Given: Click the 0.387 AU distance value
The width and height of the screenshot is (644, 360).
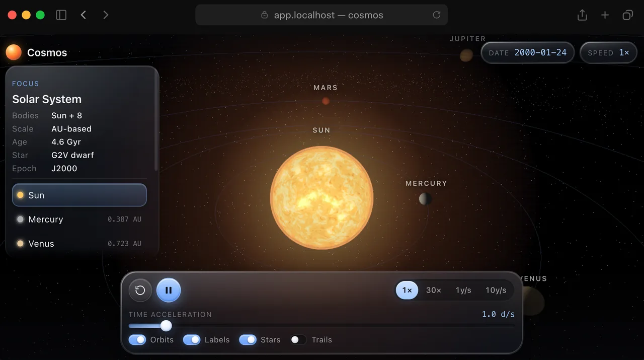Looking at the screenshot, I should (125, 219).
